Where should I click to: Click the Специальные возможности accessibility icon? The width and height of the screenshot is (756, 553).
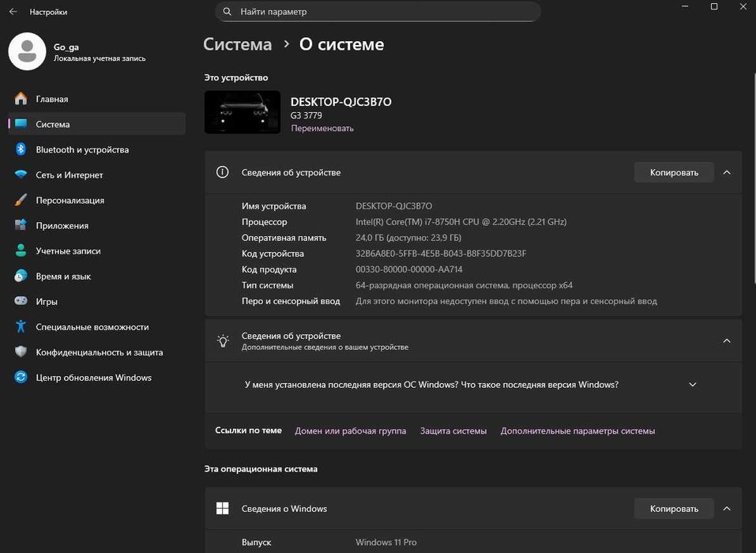tap(21, 326)
